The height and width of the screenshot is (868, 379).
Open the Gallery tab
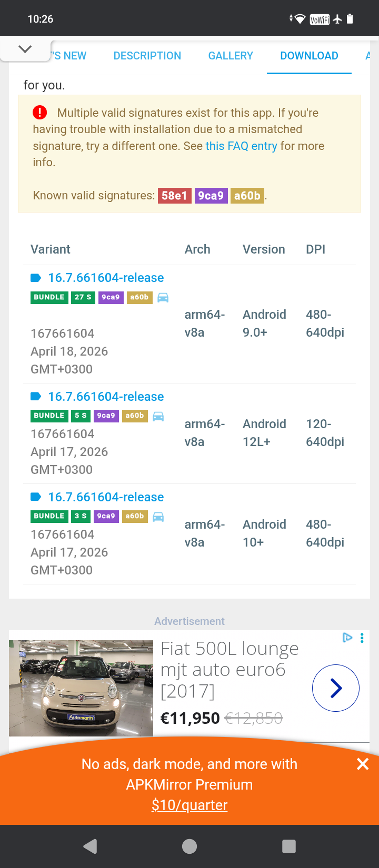pyautogui.click(x=231, y=56)
